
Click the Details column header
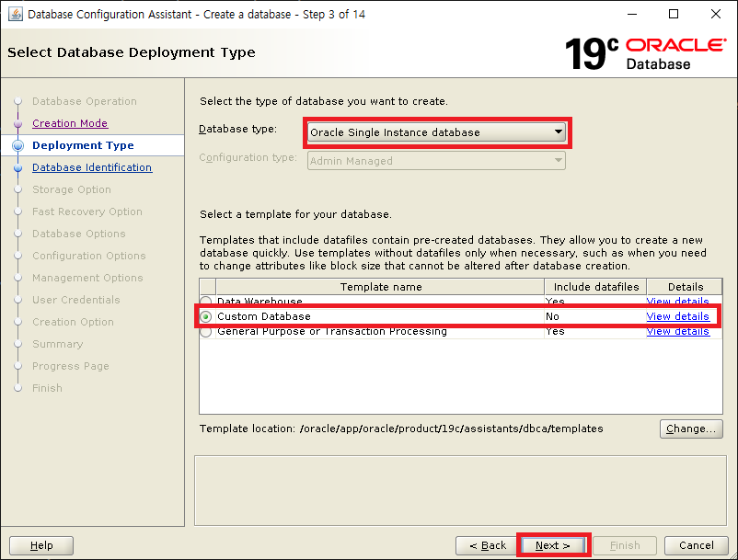[686, 287]
